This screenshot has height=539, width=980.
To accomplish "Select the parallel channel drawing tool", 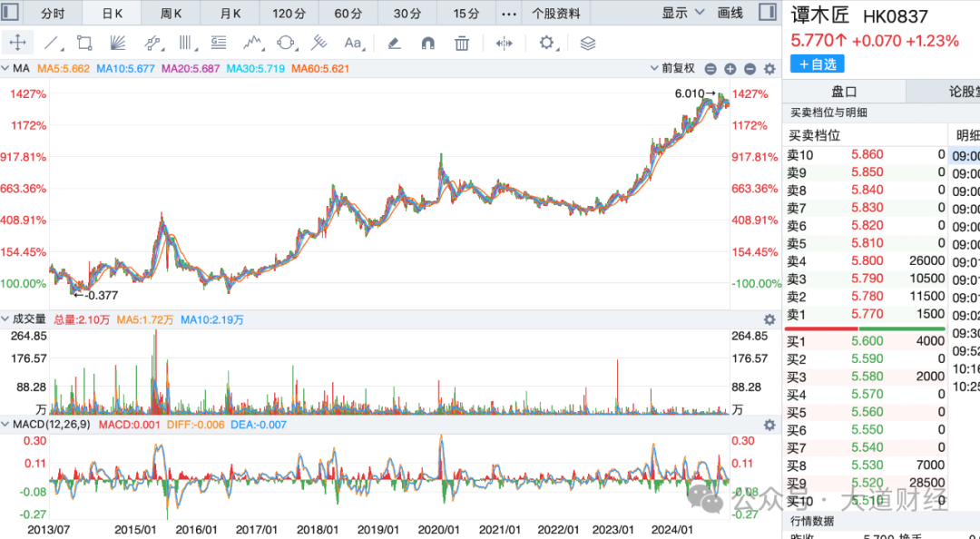I will (x=152, y=44).
